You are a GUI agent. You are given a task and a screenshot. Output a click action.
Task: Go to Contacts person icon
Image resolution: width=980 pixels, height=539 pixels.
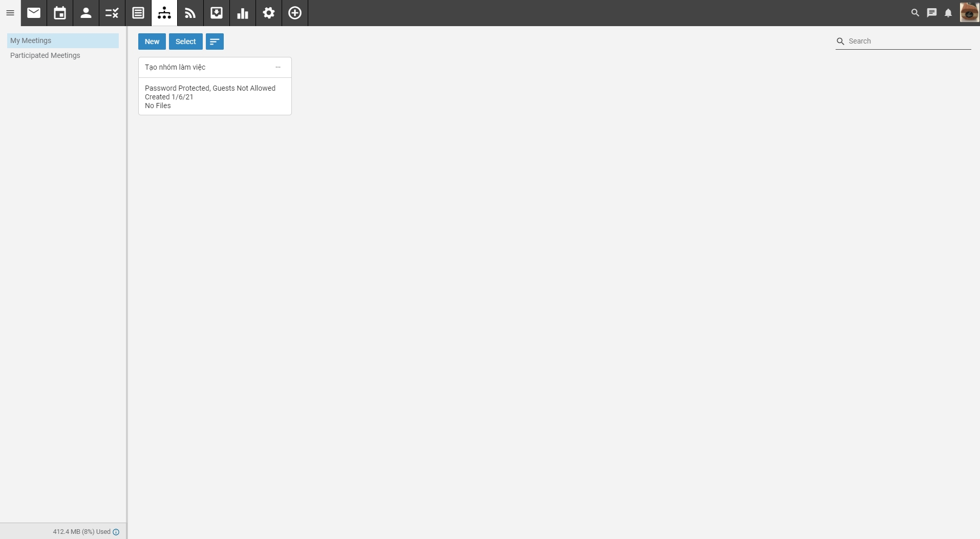(86, 13)
